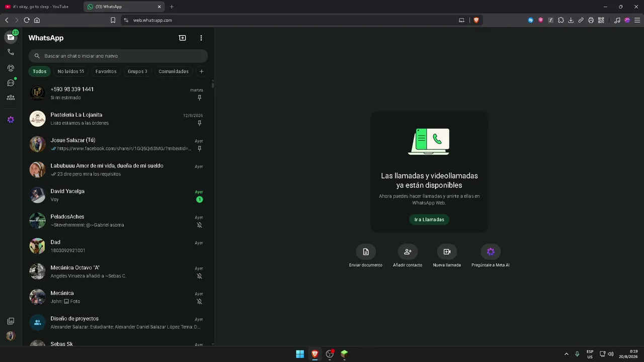The image size is (644, 362).
Task: Go back in browser history
Action: (7, 20)
